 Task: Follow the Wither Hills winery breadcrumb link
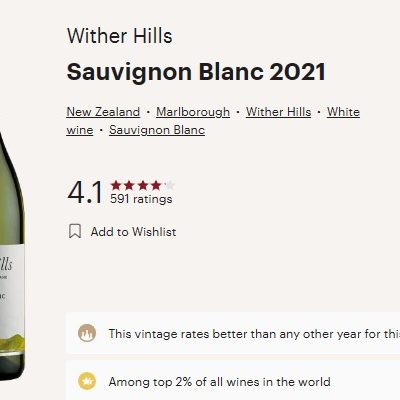pos(279,112)
